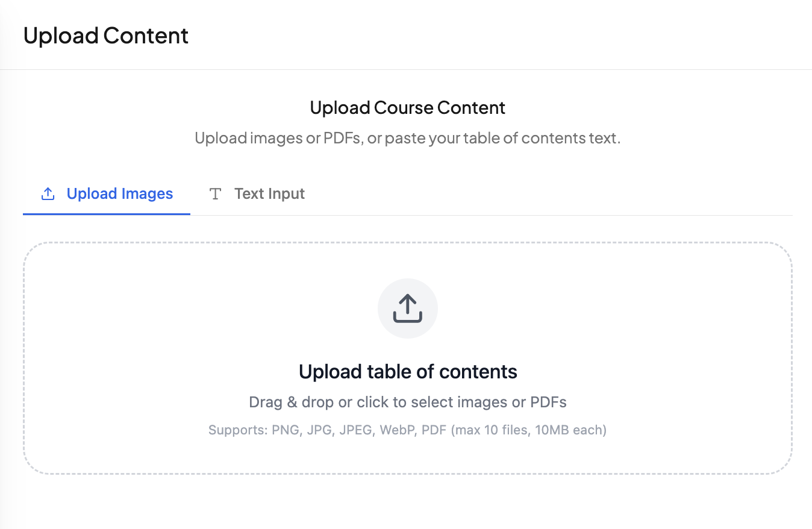Click the blue underline beneath Upload Images tab

[107, 214]
